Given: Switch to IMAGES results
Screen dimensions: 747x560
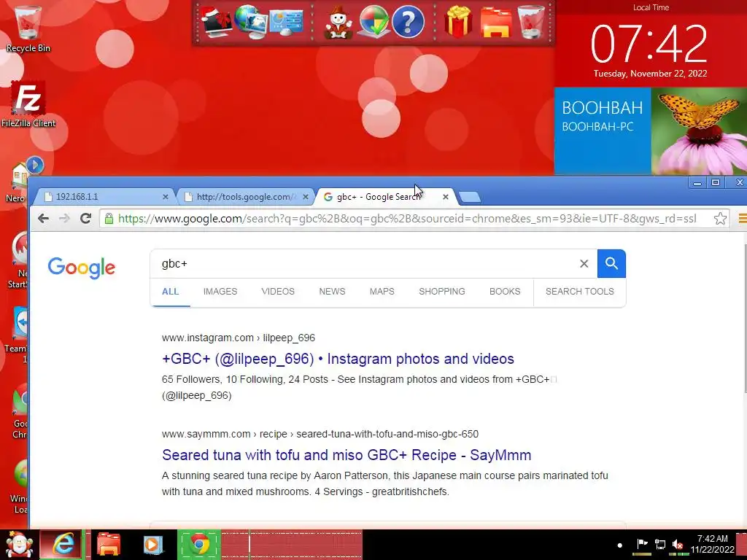Looking at the screenshot, I should pyautogui.click(x=220, y=292).
